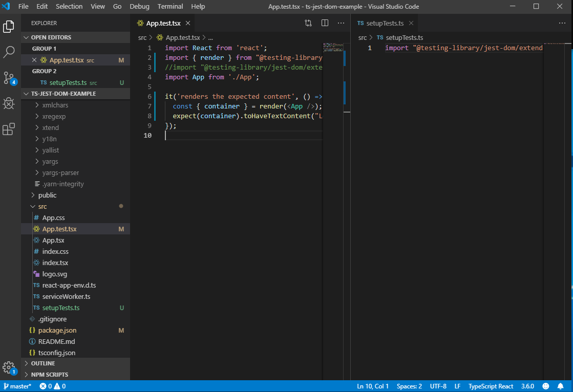Switch to the App.test.tsx editor tab
The image size is (573, 392).
163,23
